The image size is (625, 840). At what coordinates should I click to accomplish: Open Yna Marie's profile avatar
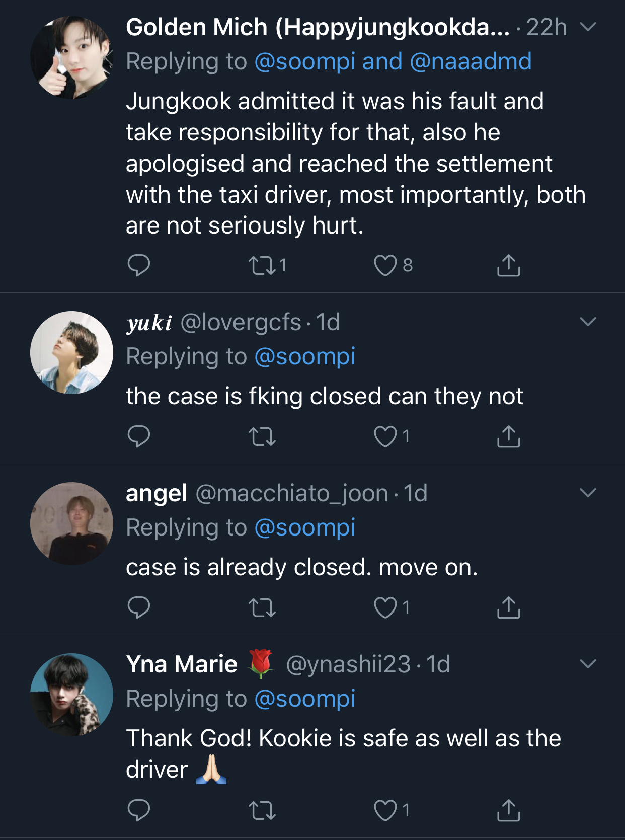[71, 695]
